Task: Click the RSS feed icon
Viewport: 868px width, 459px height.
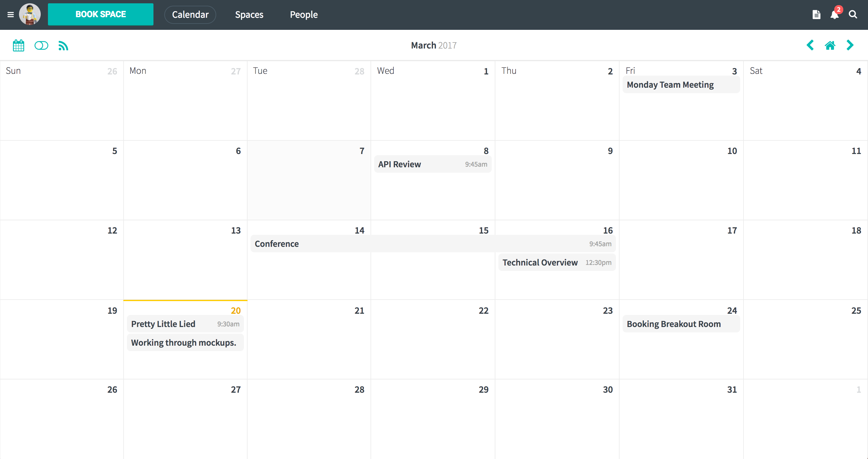Action: [x=63, y=46]
